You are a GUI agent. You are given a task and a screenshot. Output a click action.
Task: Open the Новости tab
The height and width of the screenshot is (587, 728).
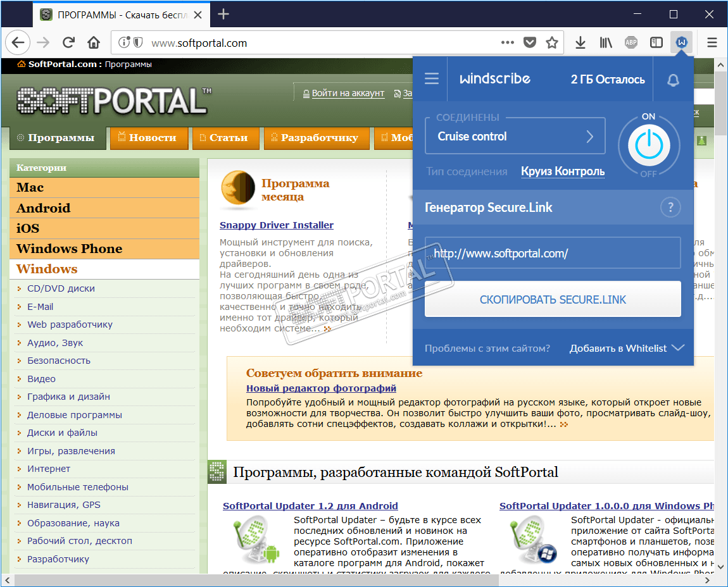(149, 138)
